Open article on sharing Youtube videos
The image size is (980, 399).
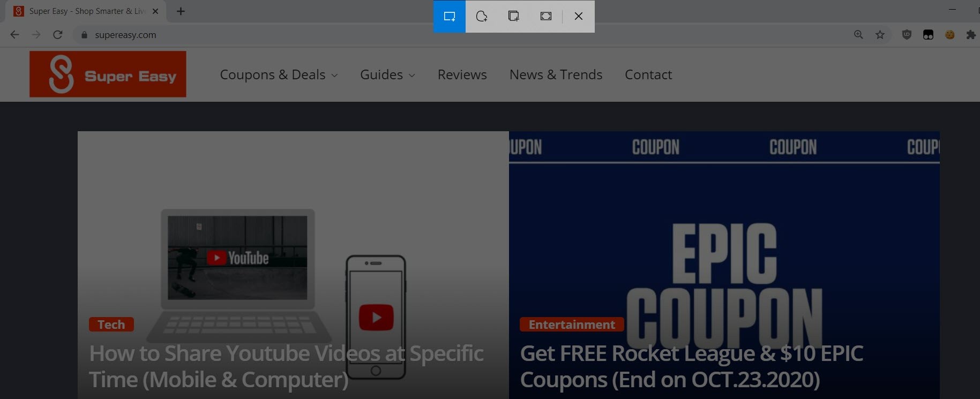pyautogui.click(x=286, y=366)
